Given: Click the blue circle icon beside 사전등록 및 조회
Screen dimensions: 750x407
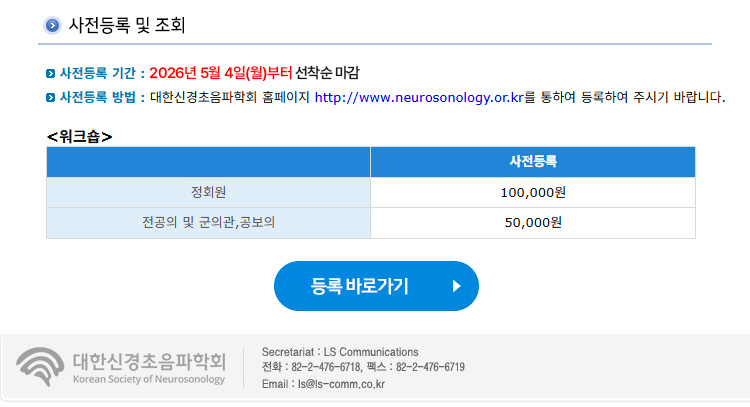Looking at the screenshot, I should [x=53, y=26].
